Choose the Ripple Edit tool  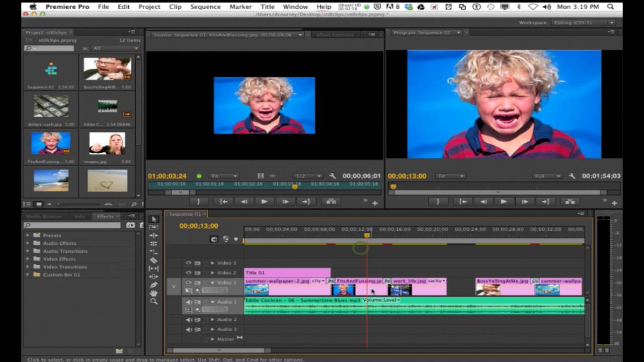point(154,235)
